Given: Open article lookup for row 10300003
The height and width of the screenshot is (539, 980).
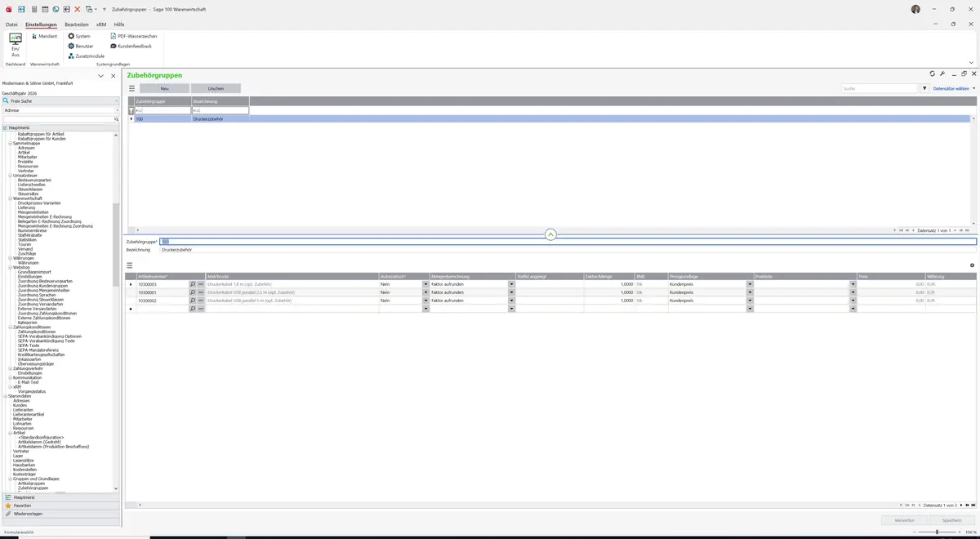Looking at the screenshot, I should 193,284.
